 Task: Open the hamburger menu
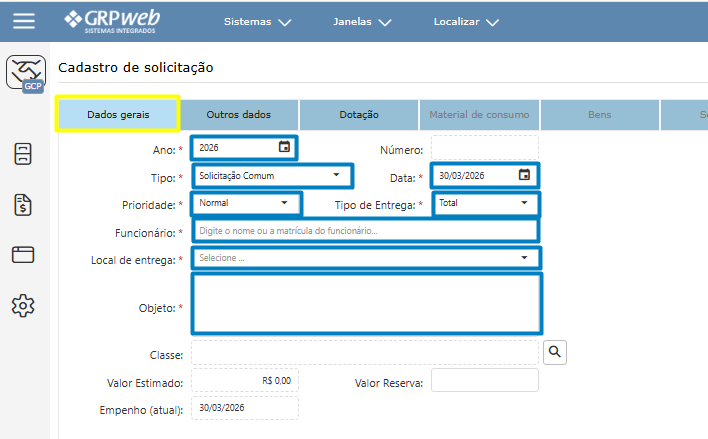pyautogui.click(x=23, y=21)
